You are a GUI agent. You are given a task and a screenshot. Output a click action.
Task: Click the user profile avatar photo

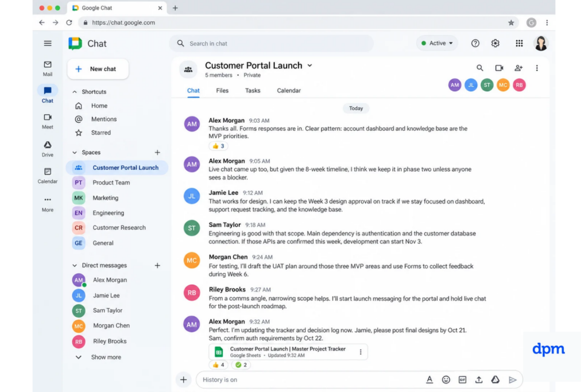[541, 44]
